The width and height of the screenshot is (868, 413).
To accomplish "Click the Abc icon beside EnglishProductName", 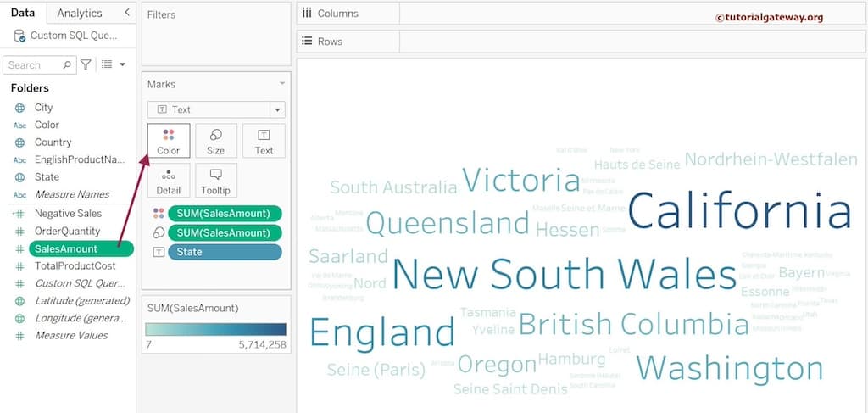I will (x=20, y=160).
